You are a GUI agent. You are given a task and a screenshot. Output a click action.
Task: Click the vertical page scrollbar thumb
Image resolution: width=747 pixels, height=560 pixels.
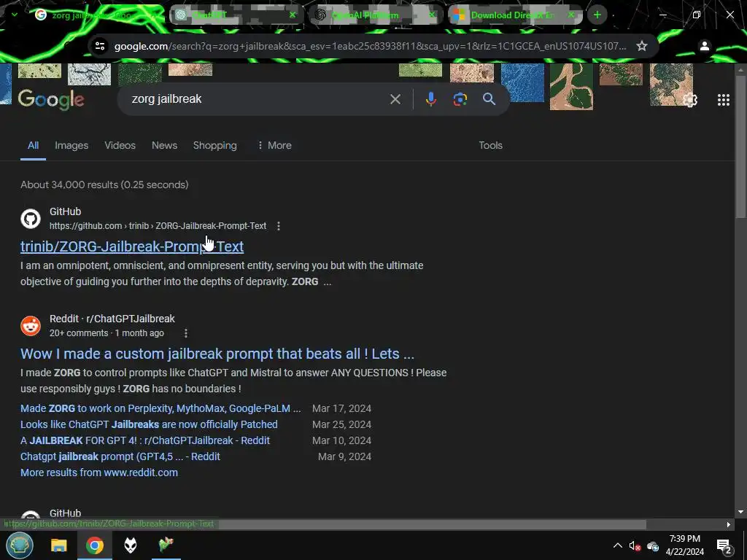tap(740, 145)
